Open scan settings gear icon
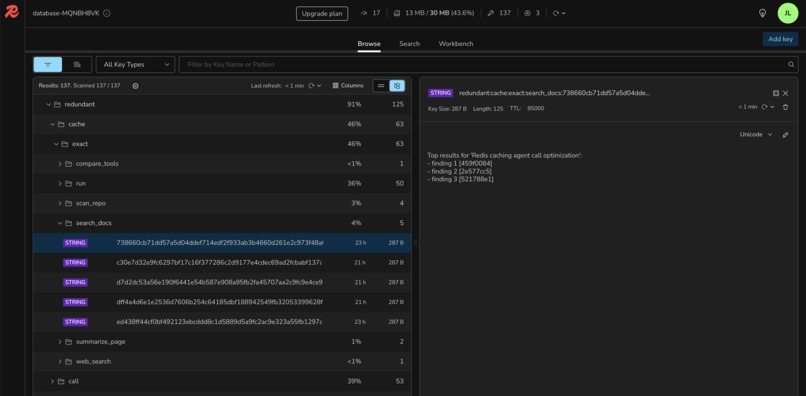The width and height of the screenshot is (806, 396). pyautogui.click(x=136, y=86)
